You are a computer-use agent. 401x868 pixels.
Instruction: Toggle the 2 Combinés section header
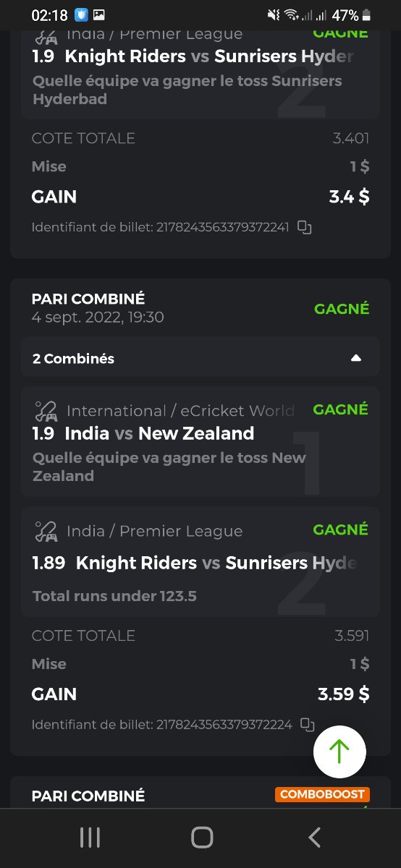tap(200, 357)
